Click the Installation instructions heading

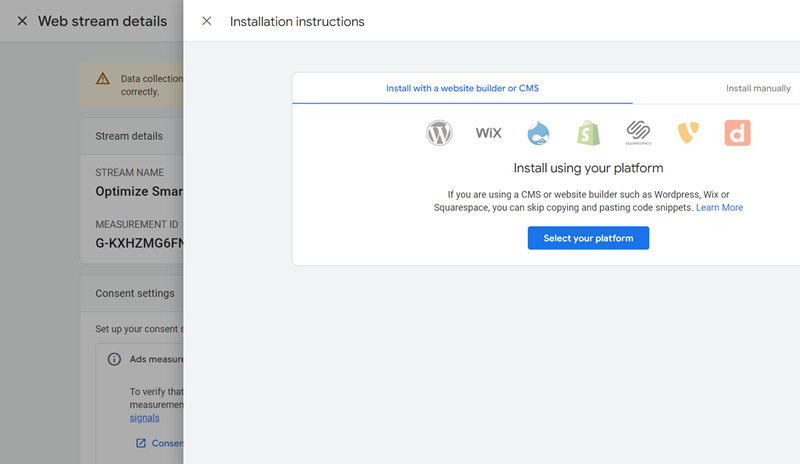tap(297, 21)
